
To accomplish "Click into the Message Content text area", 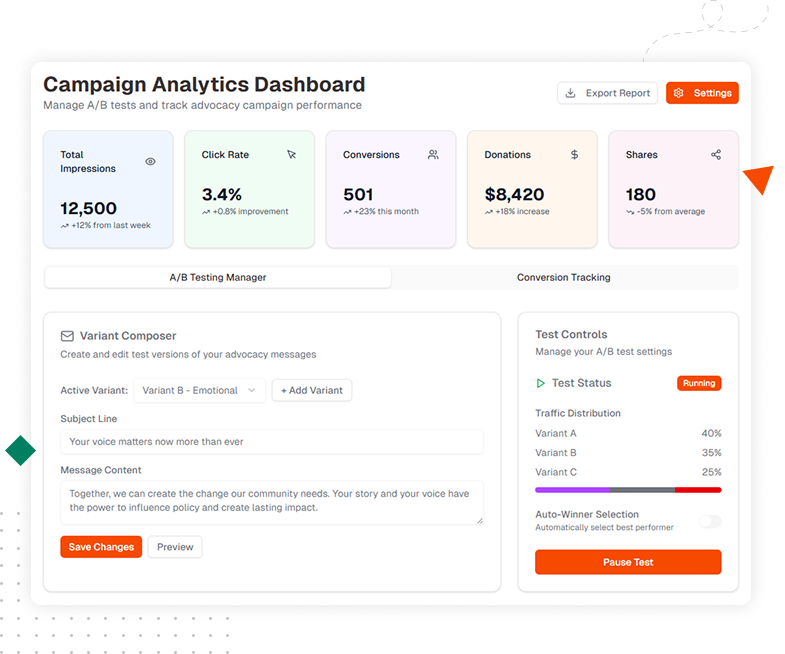I will 272,502.
